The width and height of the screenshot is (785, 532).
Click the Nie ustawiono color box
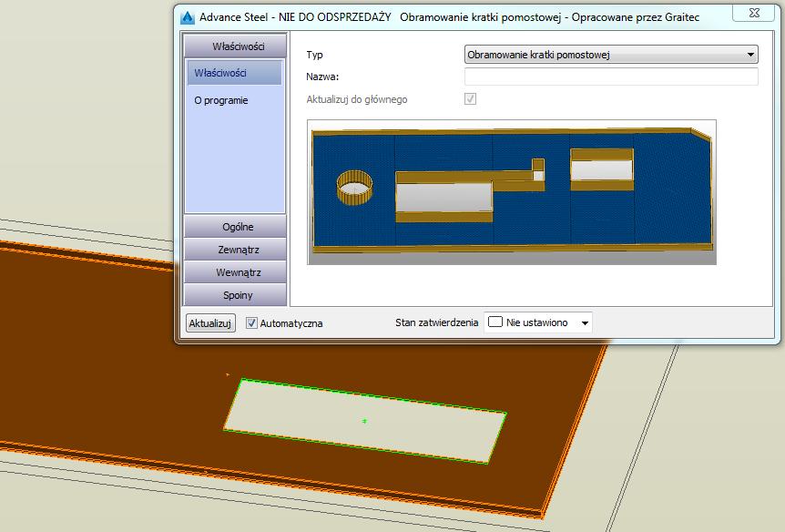(x=494, y=322)
